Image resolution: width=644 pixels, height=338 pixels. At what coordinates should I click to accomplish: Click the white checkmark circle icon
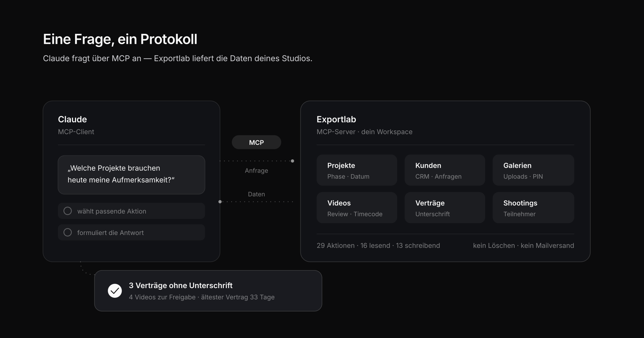click(x=115, y=291)
